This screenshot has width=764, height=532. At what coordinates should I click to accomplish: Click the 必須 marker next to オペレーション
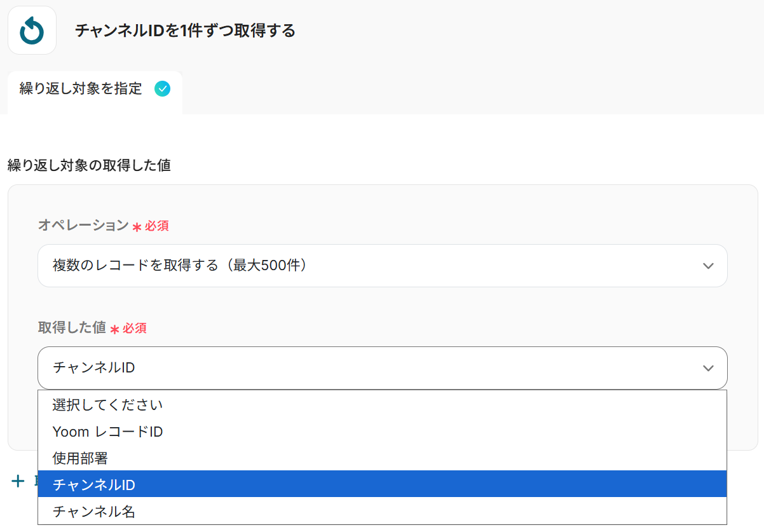point(157,226)
